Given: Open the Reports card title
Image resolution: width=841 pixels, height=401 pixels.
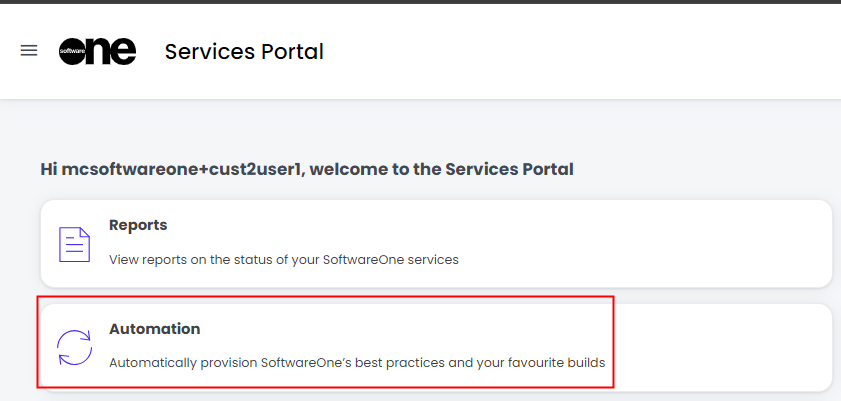Looking at the screenshot, I should pos(138,225).
